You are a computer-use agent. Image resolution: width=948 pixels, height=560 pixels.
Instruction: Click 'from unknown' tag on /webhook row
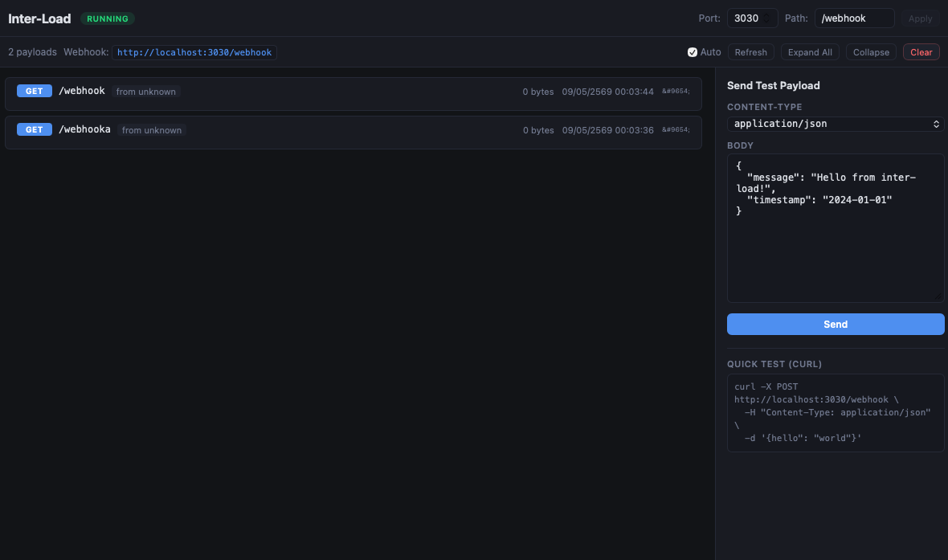click(145, 92)
